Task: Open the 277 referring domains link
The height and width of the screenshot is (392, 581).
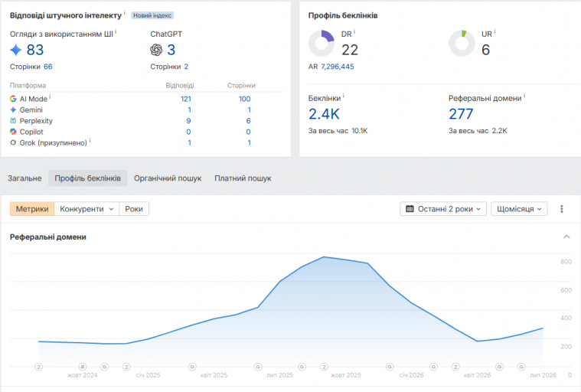Action: pos(461,114)
